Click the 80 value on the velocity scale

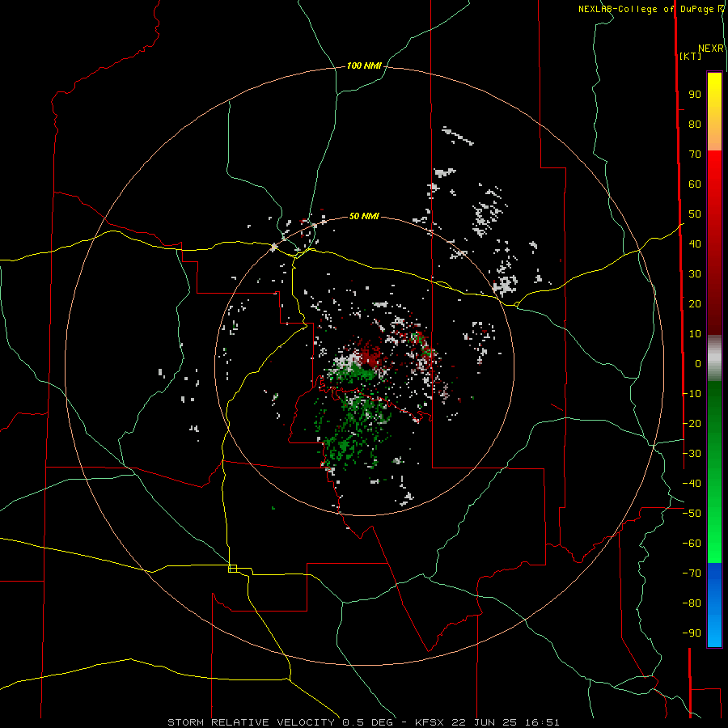click(x=695, y=125)
